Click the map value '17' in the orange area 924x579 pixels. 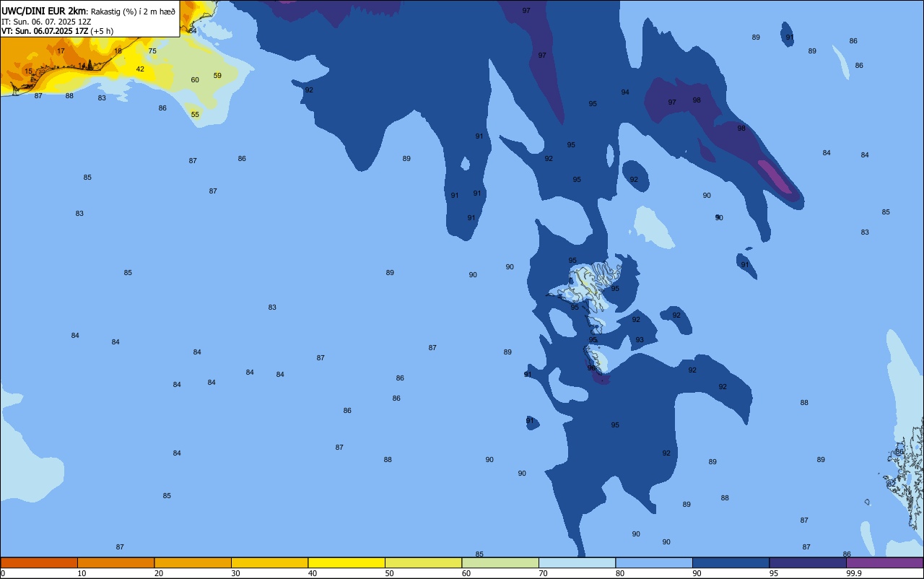[61, 51]
